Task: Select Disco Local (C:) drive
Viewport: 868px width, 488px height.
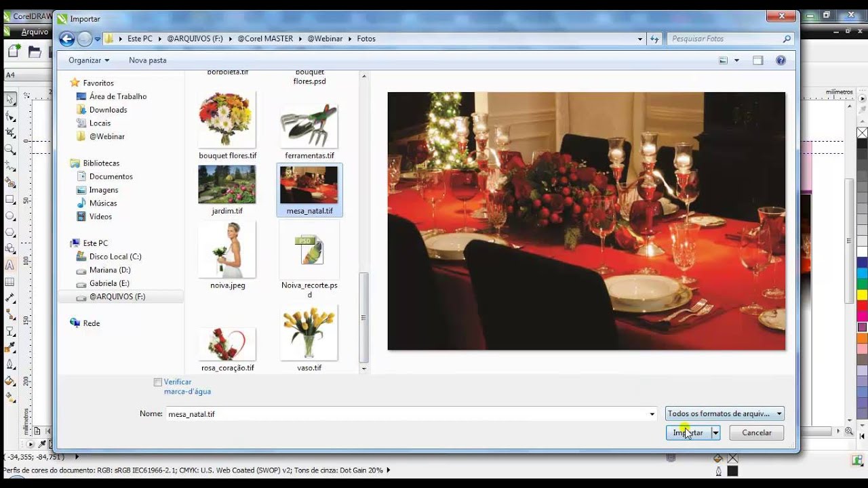Action: [x=115, y=257]
